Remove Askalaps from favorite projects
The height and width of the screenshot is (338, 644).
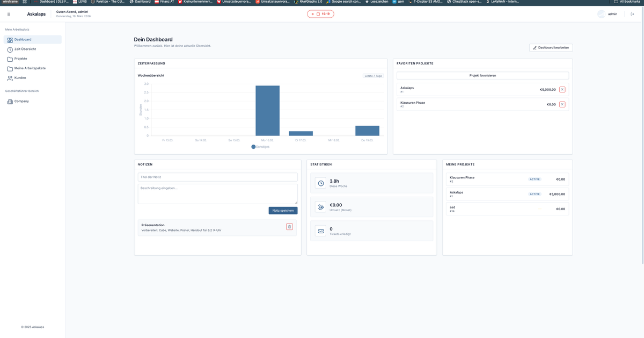point(562,90)
